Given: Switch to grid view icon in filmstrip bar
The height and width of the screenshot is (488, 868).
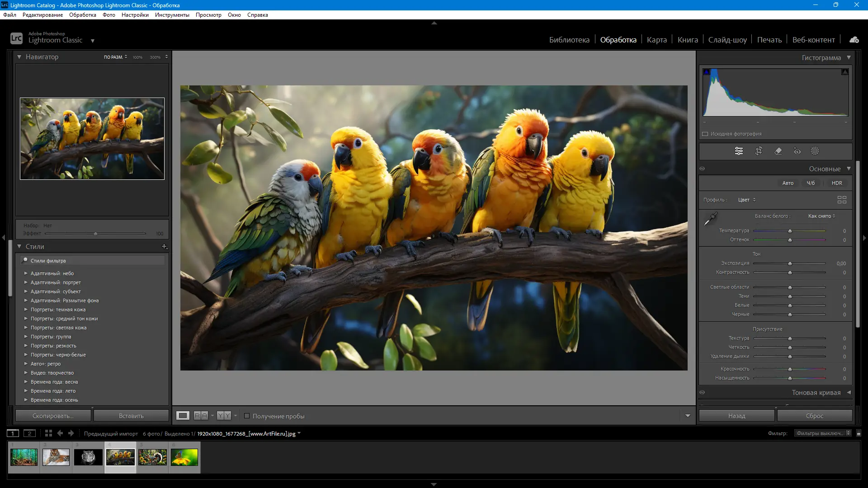Looking at the screenshot, I should pos(48,433).
